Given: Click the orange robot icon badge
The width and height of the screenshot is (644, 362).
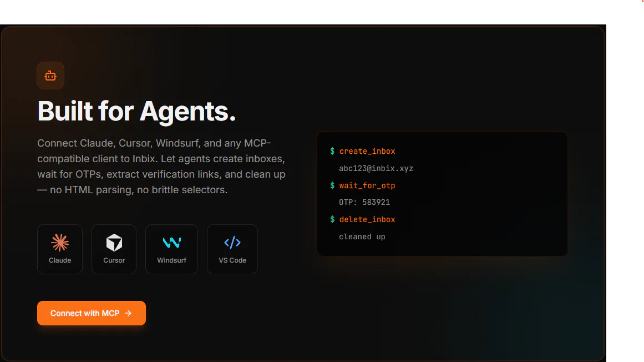Looking at the screenshot, I should click(x=50, y=76).
